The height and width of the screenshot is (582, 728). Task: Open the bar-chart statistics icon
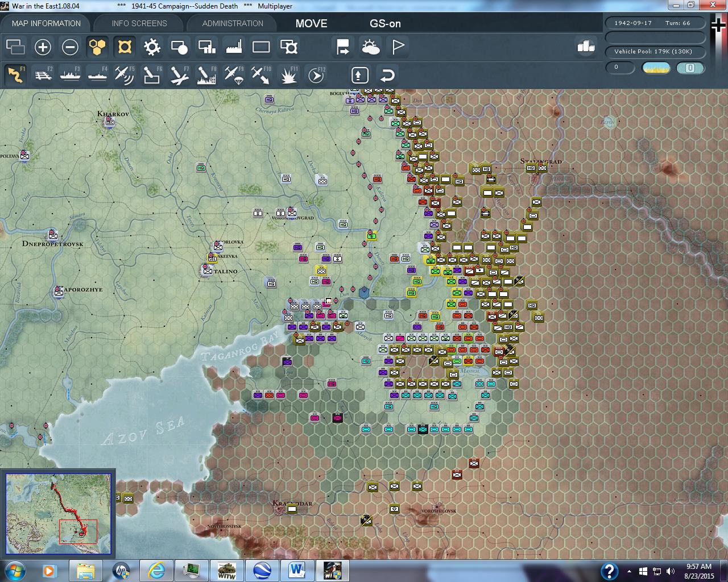tap(586, 47)
